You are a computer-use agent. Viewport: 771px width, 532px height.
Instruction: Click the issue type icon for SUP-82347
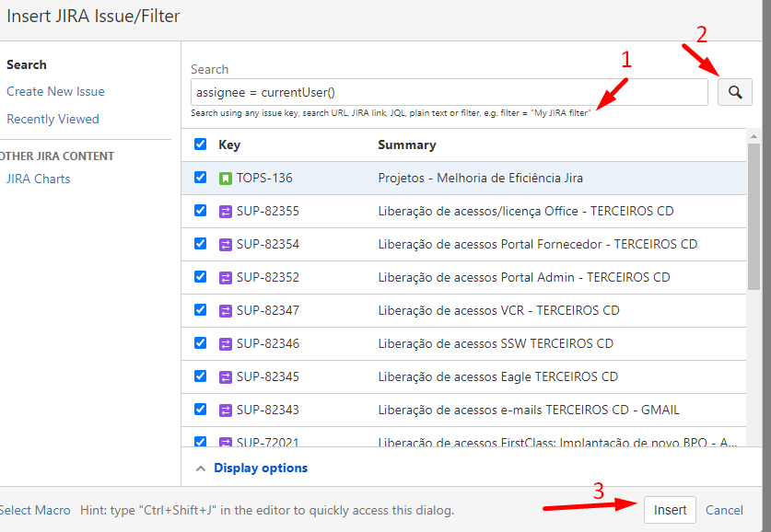tap(225, 310)
